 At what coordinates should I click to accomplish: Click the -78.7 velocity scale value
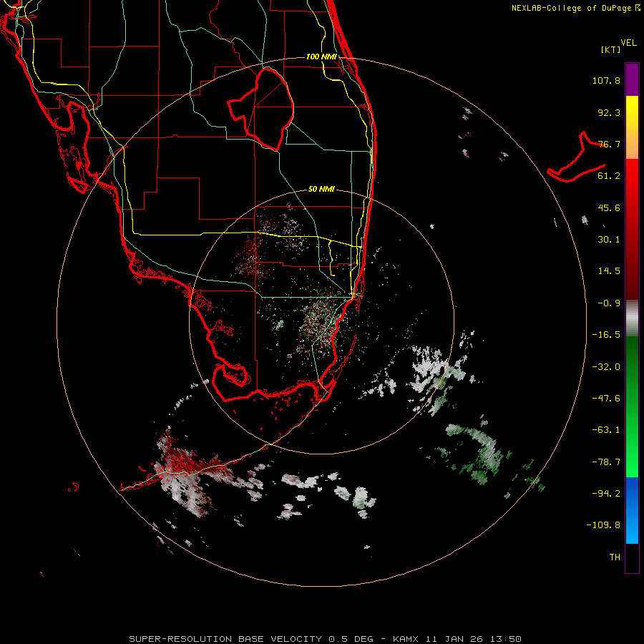(x=606, y=462)
